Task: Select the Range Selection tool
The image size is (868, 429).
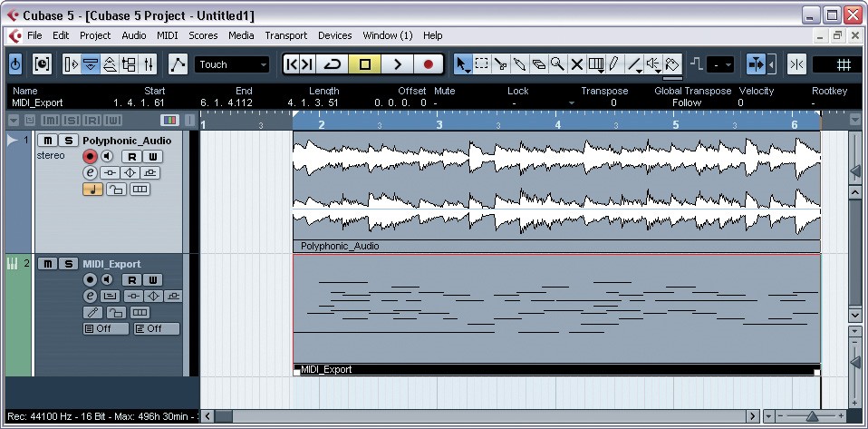Action: pos(482,64)
